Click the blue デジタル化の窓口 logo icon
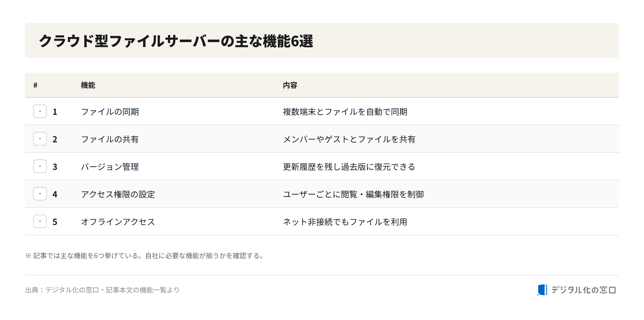Image resolution: width=644 pixels, height=320 pixels. click(542, 290)
